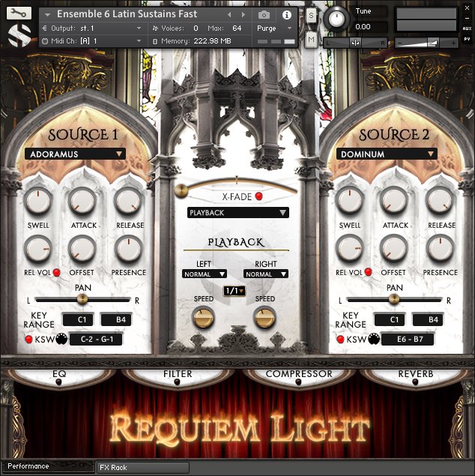
Task: Click the COMPRESSOR panel button
Action: tap(298, 375)
